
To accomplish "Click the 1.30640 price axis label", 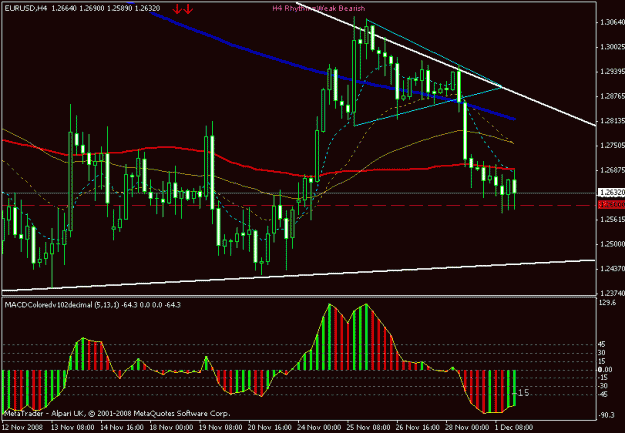I will click(x=612, y=22).
